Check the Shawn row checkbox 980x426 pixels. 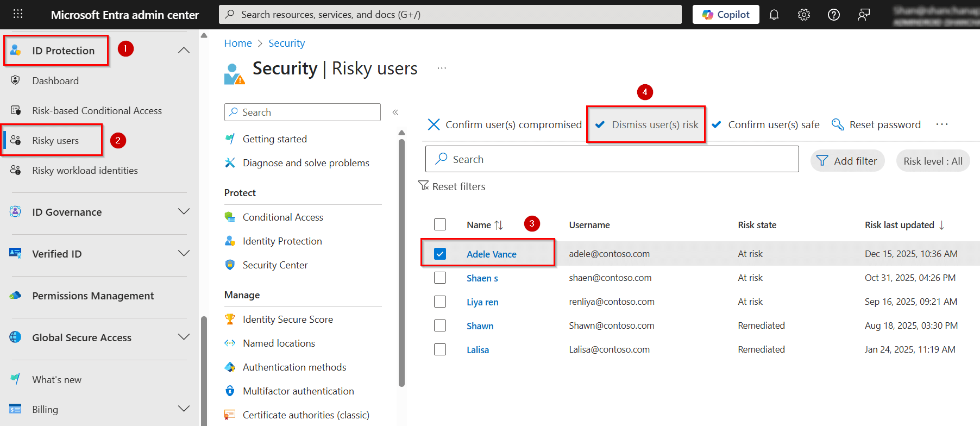[440, 325]
